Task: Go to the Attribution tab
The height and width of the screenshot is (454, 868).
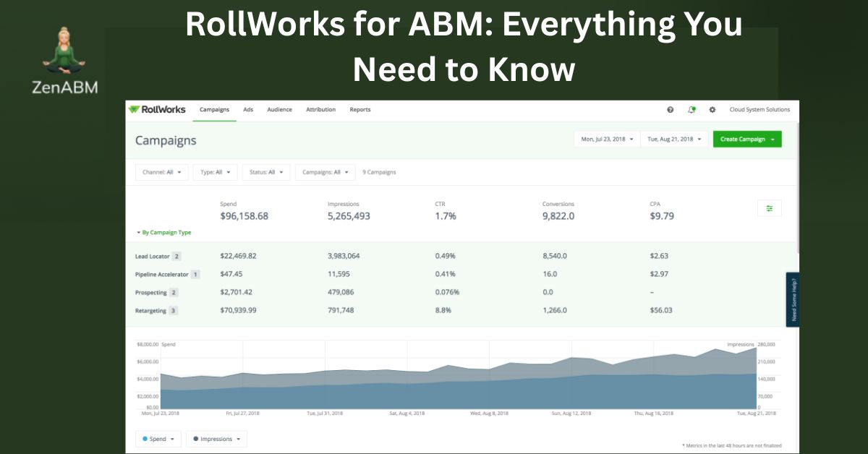Action: pos(321,110)
